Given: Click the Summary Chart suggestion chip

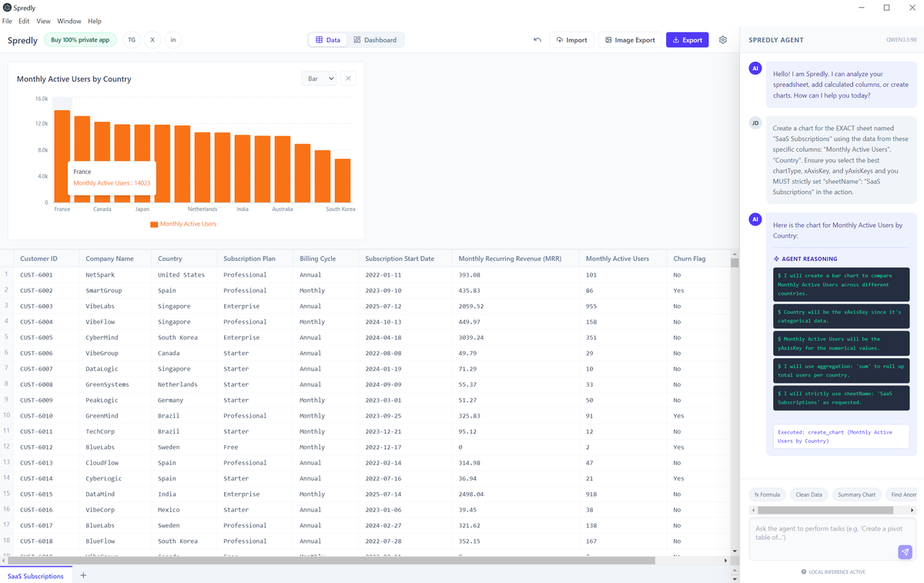Looking at the screenshot, I should coord(856,494).
